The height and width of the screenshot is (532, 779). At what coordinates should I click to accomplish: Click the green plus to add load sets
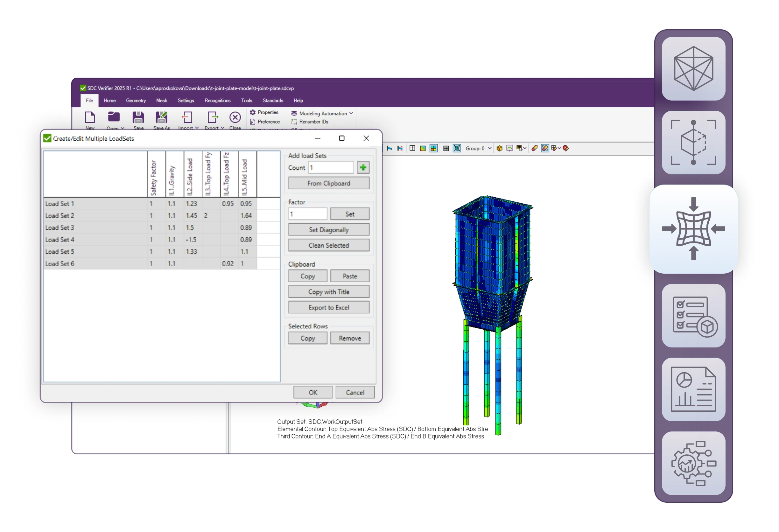coord(363,167)
